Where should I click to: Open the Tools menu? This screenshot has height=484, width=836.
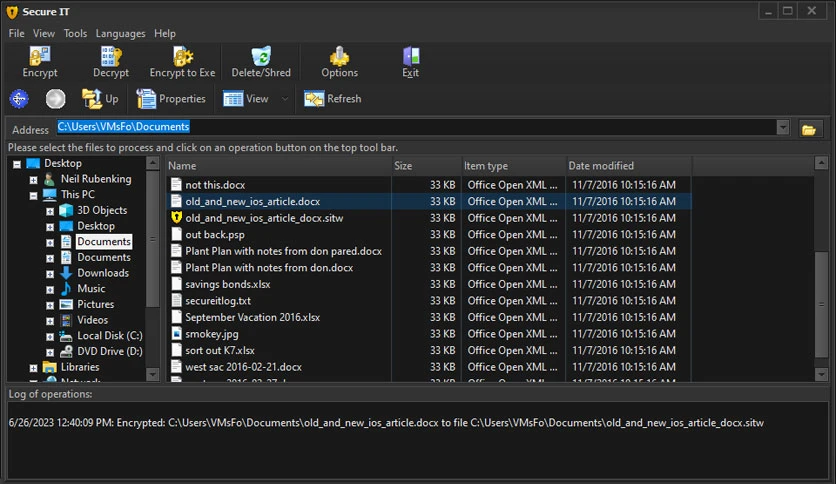(x=75, y=33)
